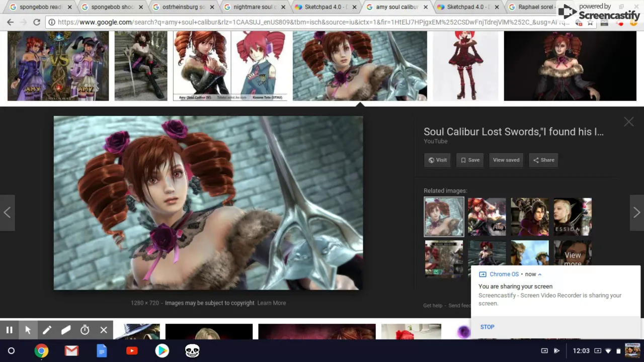Image resolution: width=644 pixels, height=362 pixels.
Task: Open Google Docs from the shelf
Action: (x=102, y=351)
